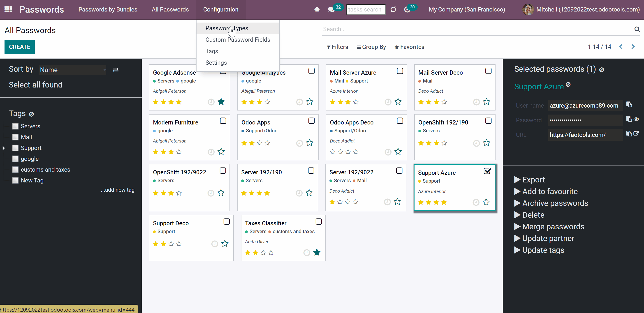This screenshot has height=313, width=644.
Task: Open the Favorites dropdown
Action: tap(409, 47)
